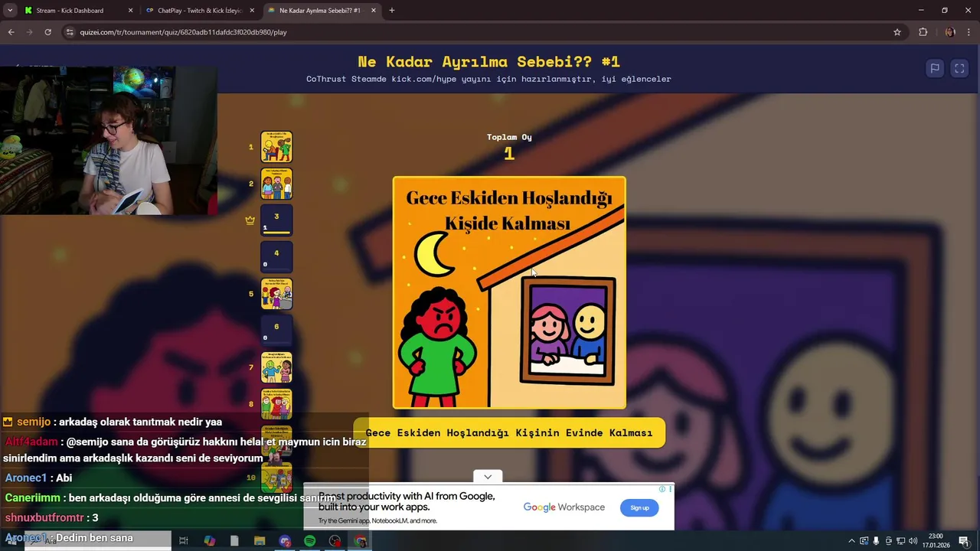Click the AdChoices info icon on the ad
The height and width of the screenshot is (551, 980).
point(663,489)
